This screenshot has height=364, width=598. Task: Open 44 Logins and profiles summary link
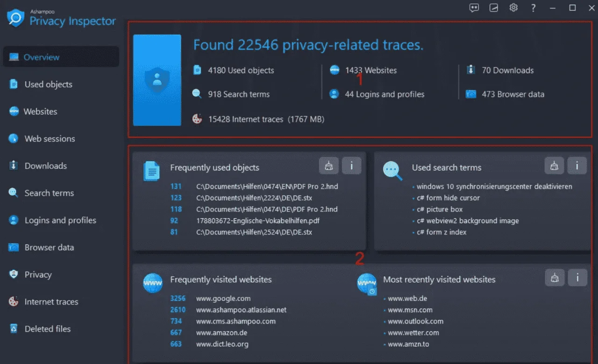click(x=384, y=94)
